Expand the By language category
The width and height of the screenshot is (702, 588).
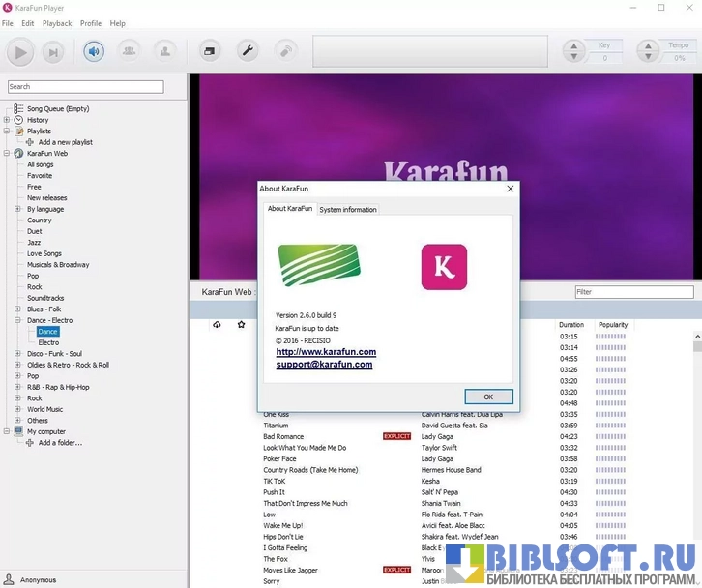[17, 209]
